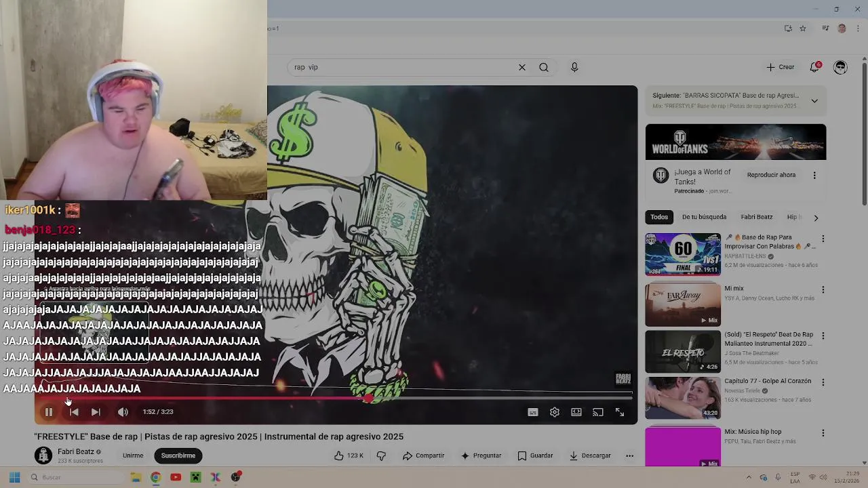Open YouTube app in taskbar
Screen dimensions: 868x488
176,477
